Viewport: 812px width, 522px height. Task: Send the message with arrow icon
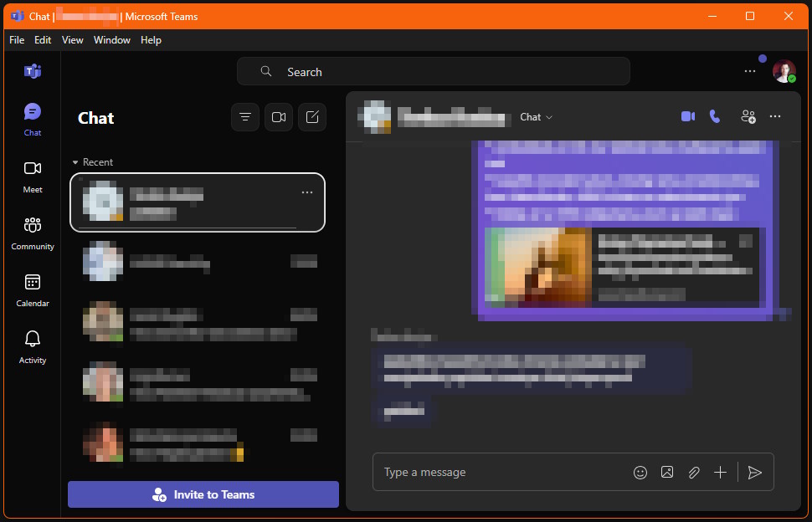tap(754, 473)
